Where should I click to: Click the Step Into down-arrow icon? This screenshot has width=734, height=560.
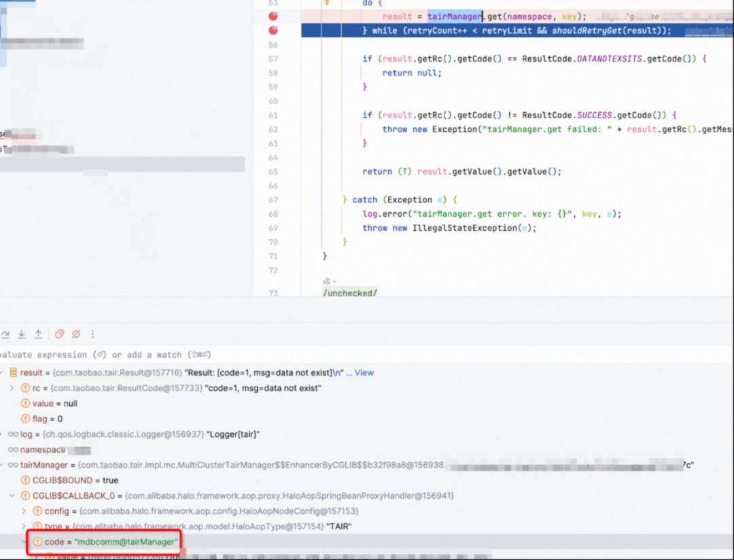coord(22,334)
